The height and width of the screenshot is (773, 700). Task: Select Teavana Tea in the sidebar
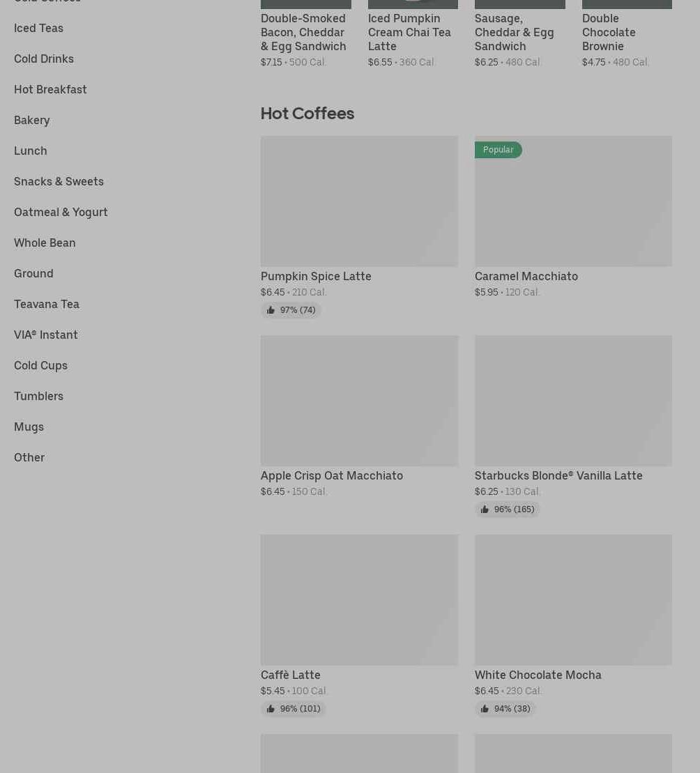point(47,304)
